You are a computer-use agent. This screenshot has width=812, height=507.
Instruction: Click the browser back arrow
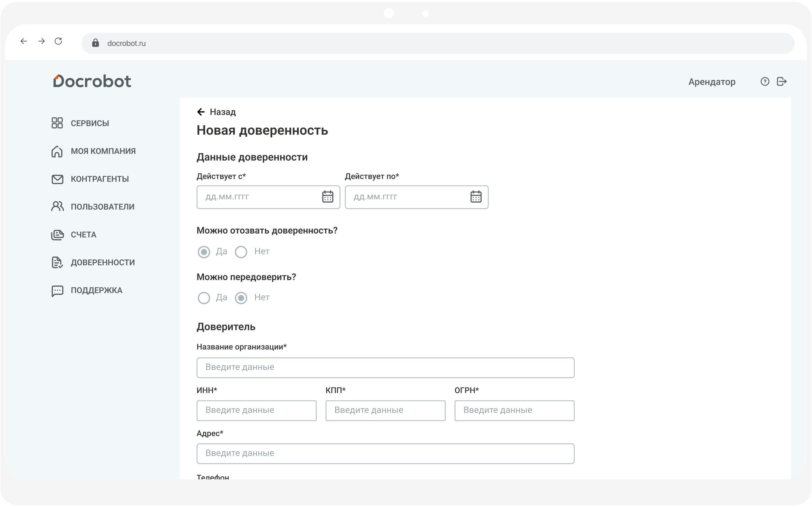(x=24, y=41)
